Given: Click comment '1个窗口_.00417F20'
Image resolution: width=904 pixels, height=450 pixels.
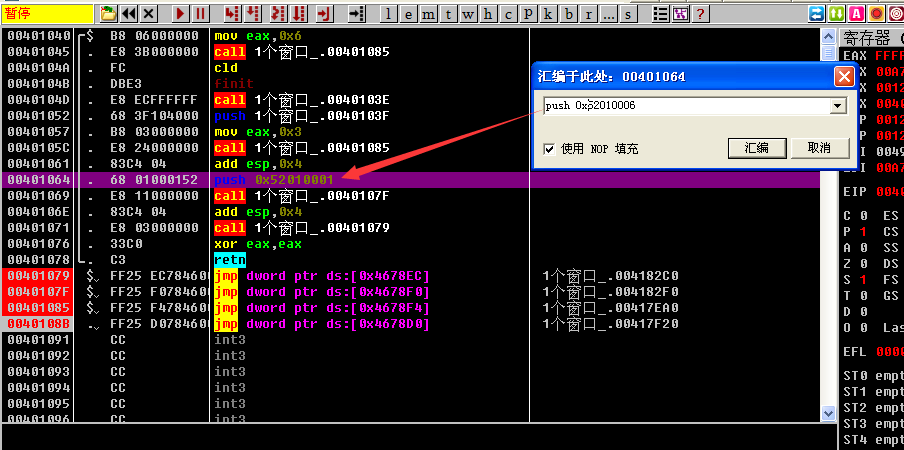Looking at the screenshot, I should coord(611,324).
